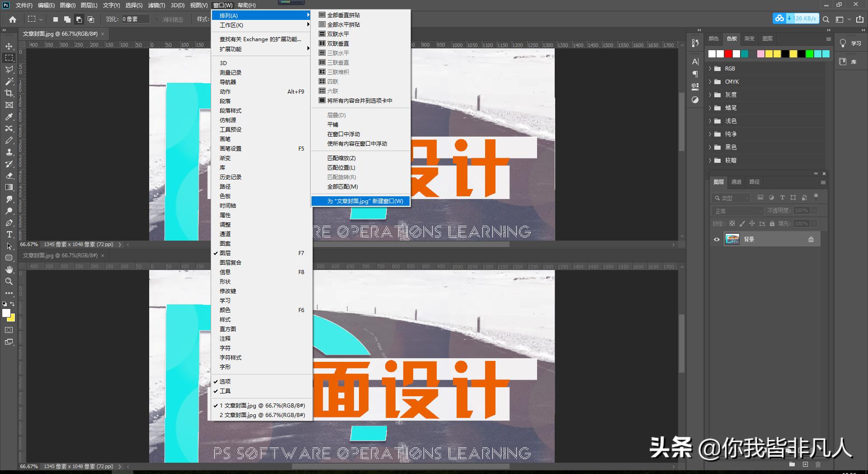This screenshot has width=868, height=474.
Task: Select the Move tool
Action: point(9,45)
